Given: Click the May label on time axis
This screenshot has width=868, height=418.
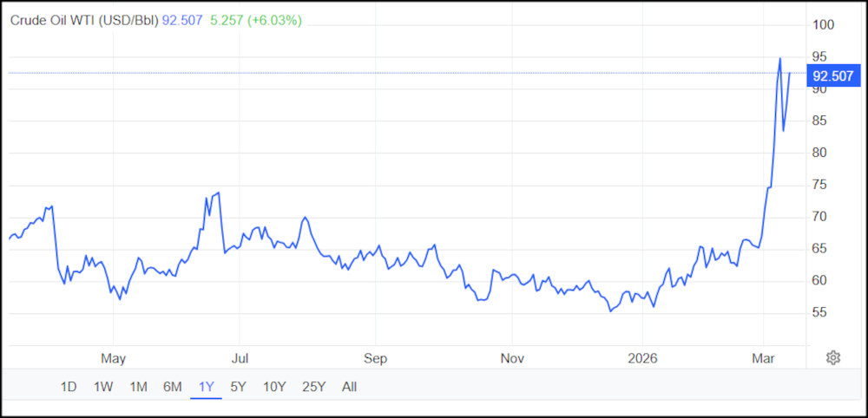Looking at the screenshot, I should [114, 358].
